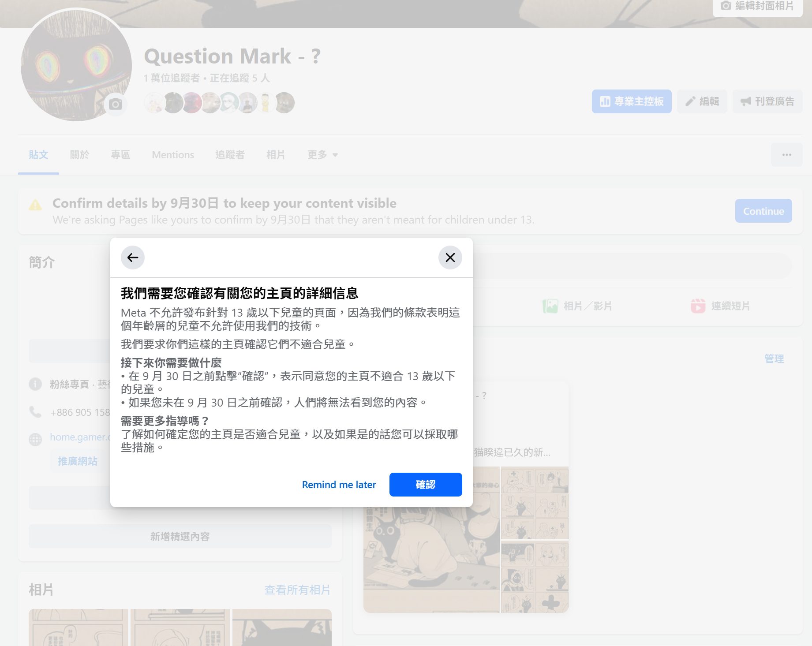Click the page profile picture
The image size is (812, 646).
[x=76, y=66]
